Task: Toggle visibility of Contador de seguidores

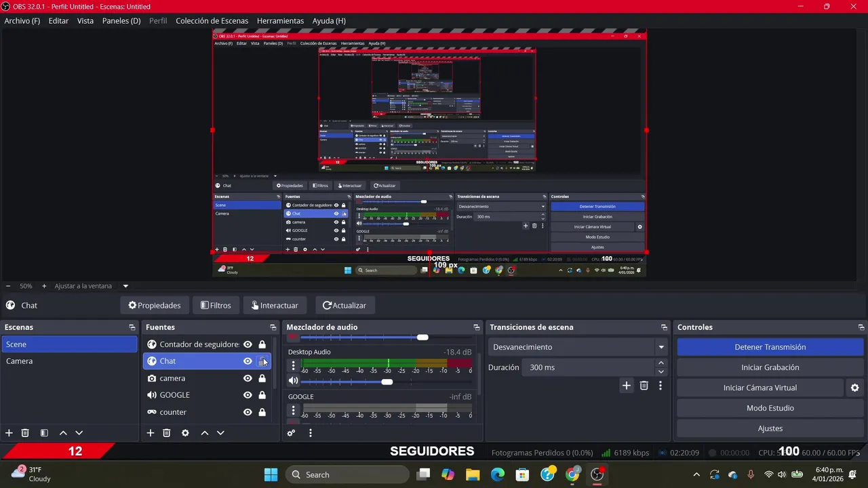Action: (248, 344)
